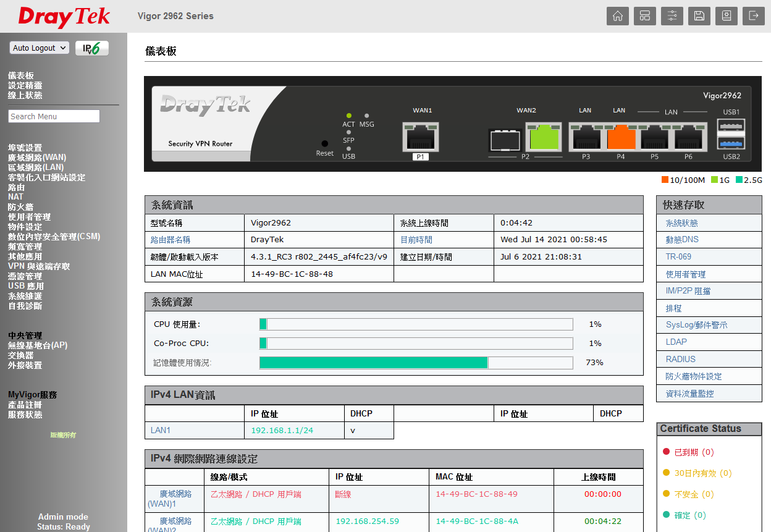Expand the 廣域網路(WAN) sidebar menu
This screenshot has height=532, width=771.
pyautogui.click(x=37, y=158)
